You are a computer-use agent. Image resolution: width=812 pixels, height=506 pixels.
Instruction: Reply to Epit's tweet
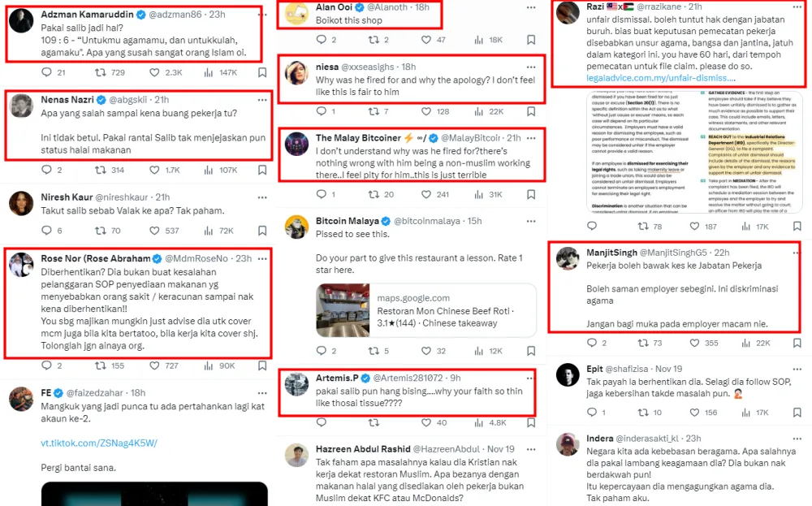(592, 413)
